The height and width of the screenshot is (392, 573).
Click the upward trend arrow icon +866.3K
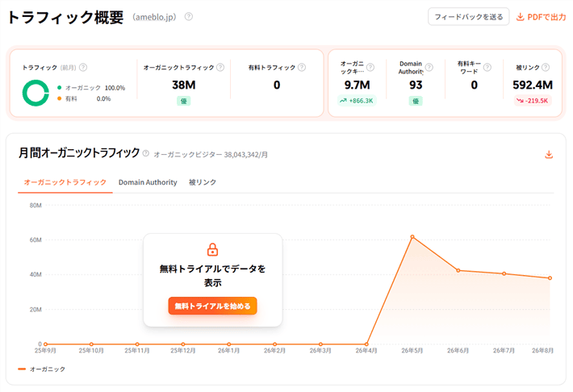pos(343,101)
